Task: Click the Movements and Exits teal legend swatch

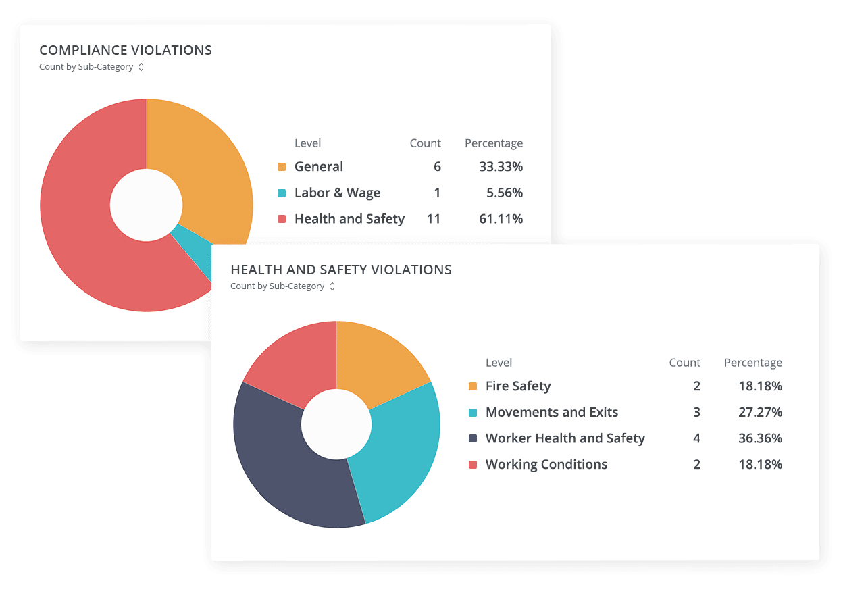Action: 473,413
